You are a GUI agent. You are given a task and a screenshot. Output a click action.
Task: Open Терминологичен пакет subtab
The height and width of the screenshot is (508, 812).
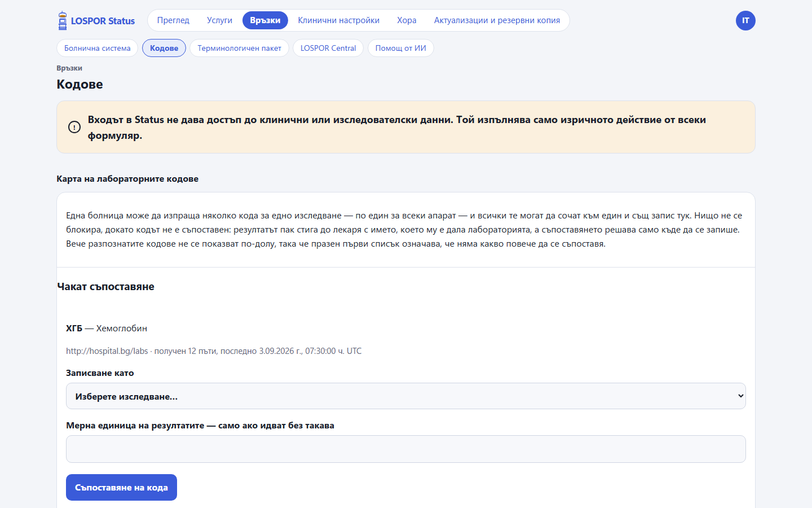(239, 48)
